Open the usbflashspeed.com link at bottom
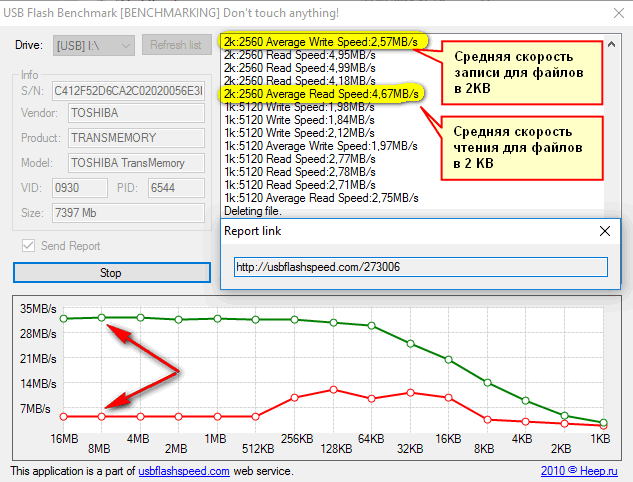This screenshot has width=633, height=482. (184, 471)
